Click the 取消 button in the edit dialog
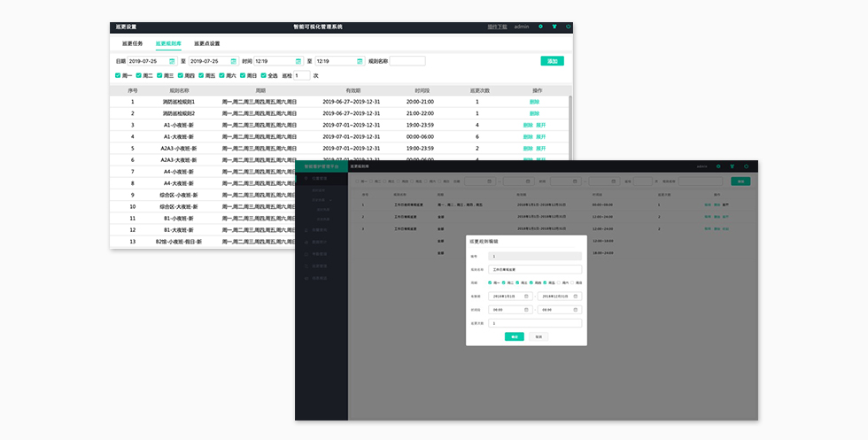This screenshot has height=440, width=868. click(539, 336)
